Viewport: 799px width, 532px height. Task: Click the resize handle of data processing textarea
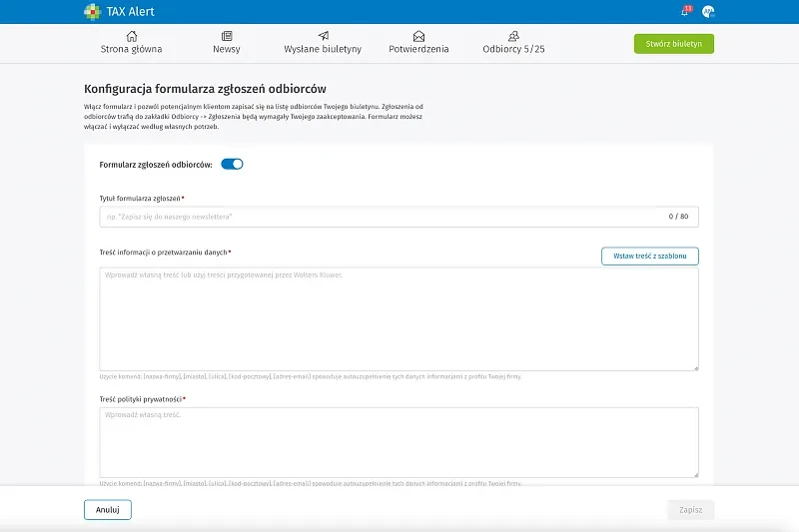tap(695, 367)
